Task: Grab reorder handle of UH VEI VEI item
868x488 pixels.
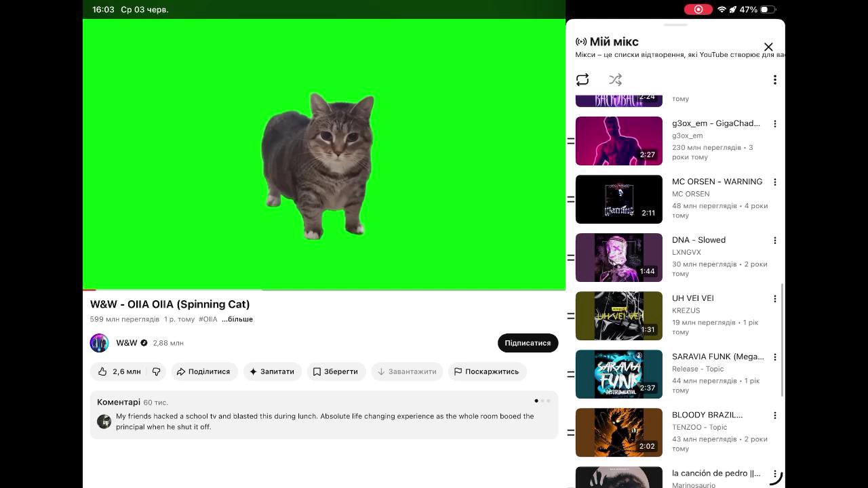Action: coord(571,316)
